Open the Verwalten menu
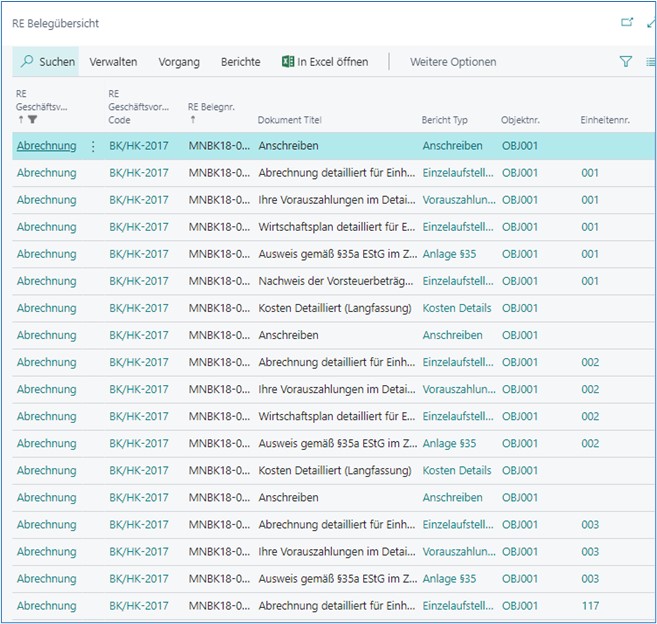 pyautogui.click(x=113, y=62)
